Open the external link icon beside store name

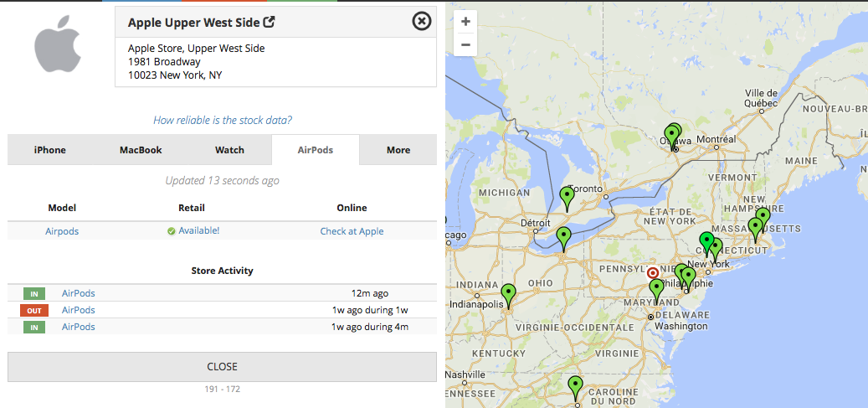click(269, 22)
